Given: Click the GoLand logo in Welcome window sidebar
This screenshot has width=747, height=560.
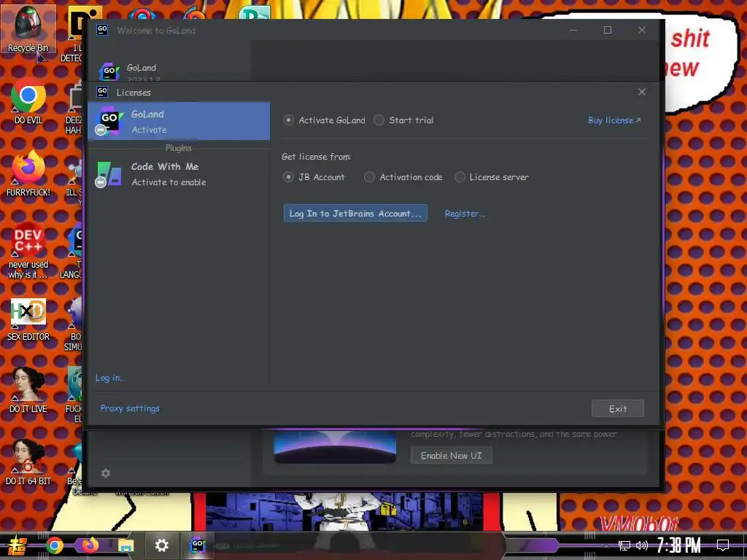Looking at the screenshot, I should (109, 71).
